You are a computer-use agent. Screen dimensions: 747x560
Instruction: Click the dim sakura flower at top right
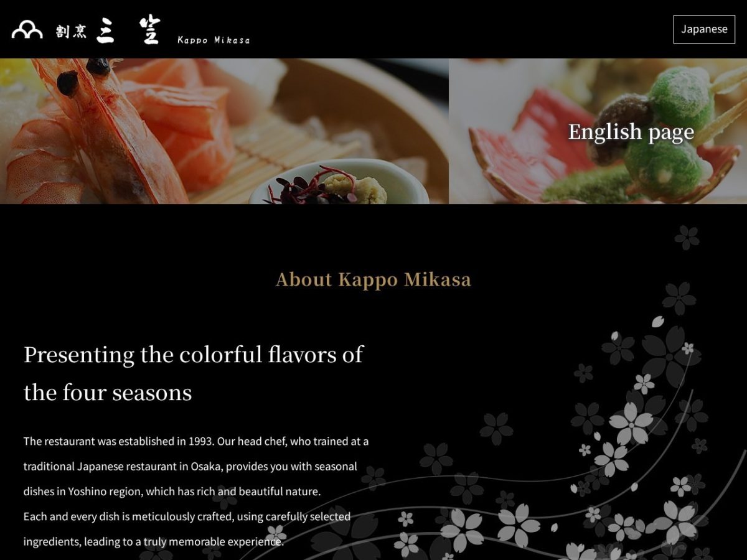[687, 237]
